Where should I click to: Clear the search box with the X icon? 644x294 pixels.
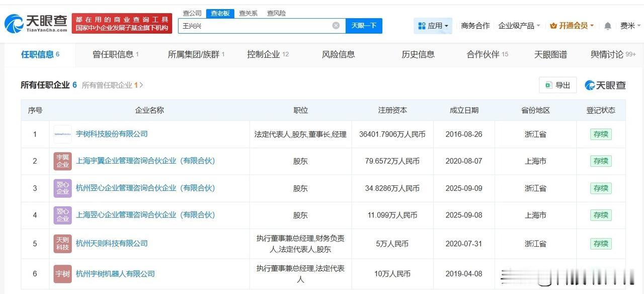click(336, 26)
